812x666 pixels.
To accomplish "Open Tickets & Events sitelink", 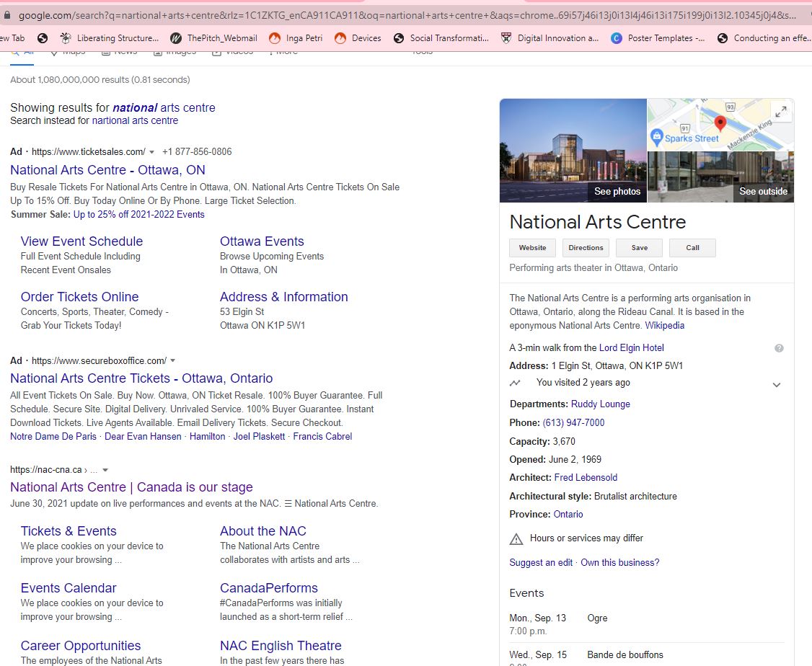I will point(69,531).
